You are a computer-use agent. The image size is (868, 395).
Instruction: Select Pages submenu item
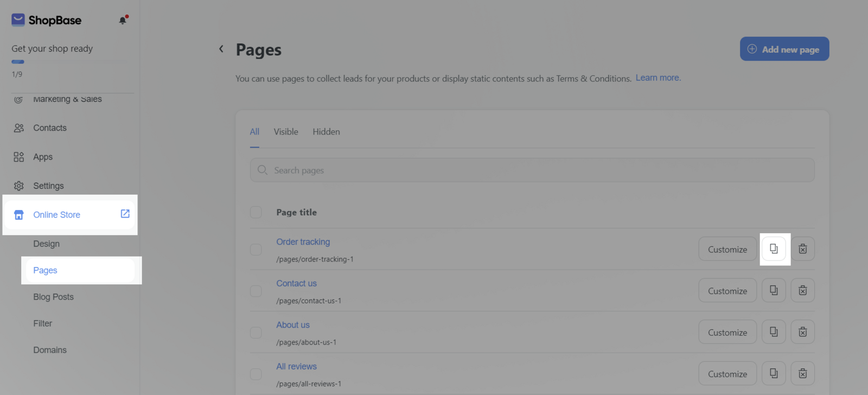pyautogui.click(x=80, y=270)
